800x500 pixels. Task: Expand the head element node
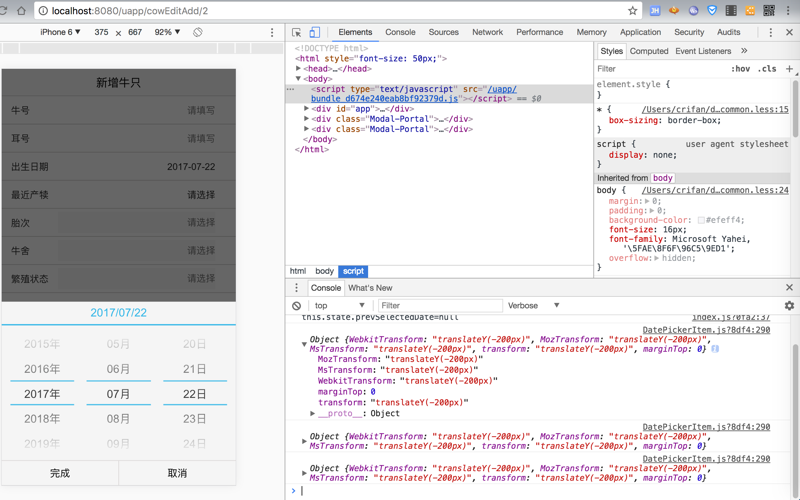(298, 68)
